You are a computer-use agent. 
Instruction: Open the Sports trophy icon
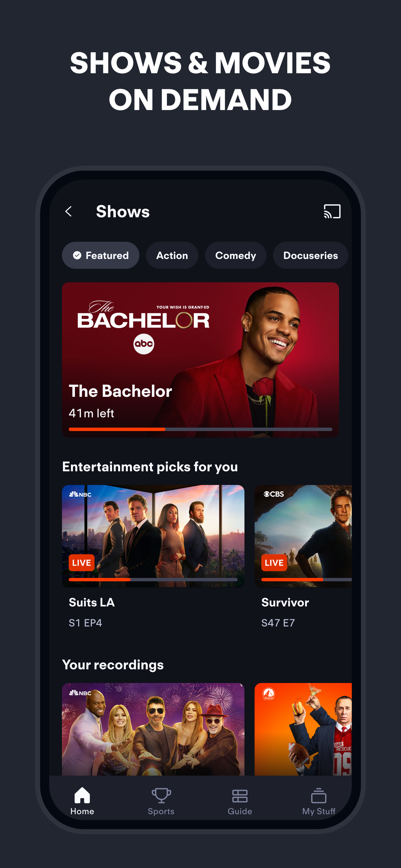pos(161,796)
